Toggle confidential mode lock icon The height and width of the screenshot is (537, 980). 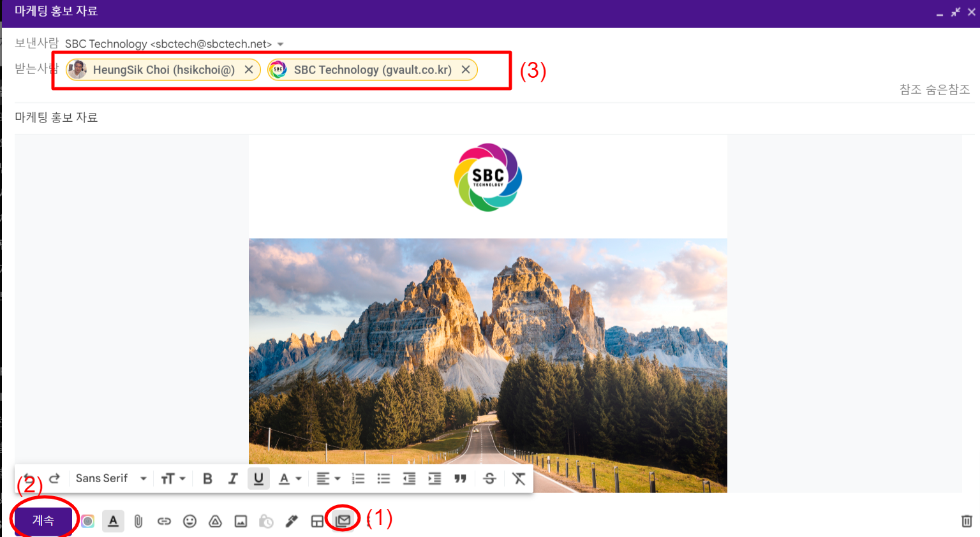[266, 521]
